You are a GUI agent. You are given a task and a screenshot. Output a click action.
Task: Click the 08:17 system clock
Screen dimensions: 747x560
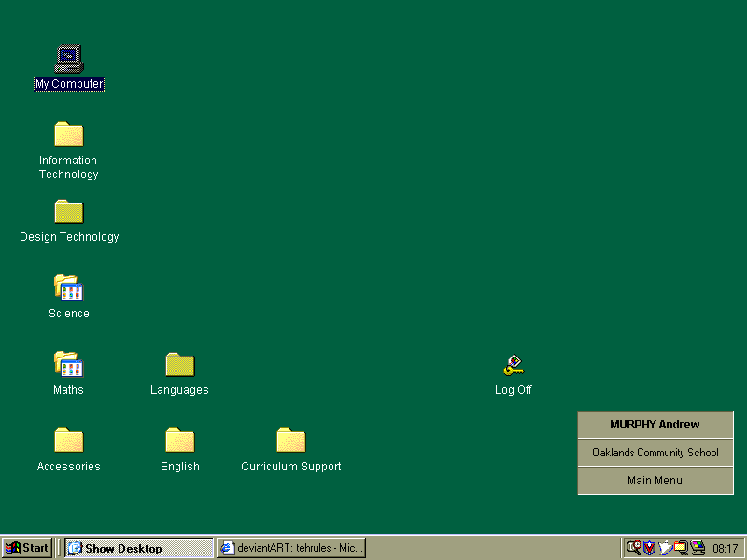coord(726,549)
